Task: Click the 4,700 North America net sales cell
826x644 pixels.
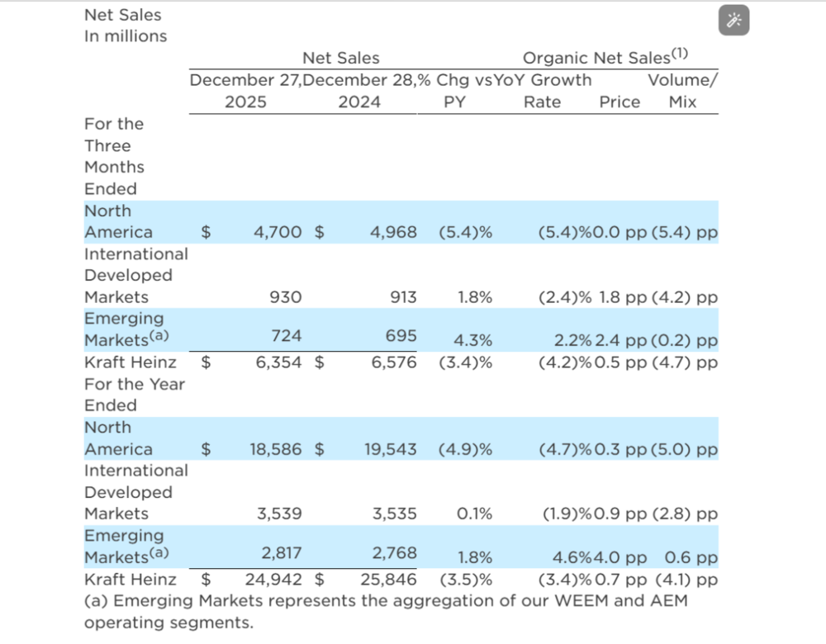Action: [x=278, y=233]
